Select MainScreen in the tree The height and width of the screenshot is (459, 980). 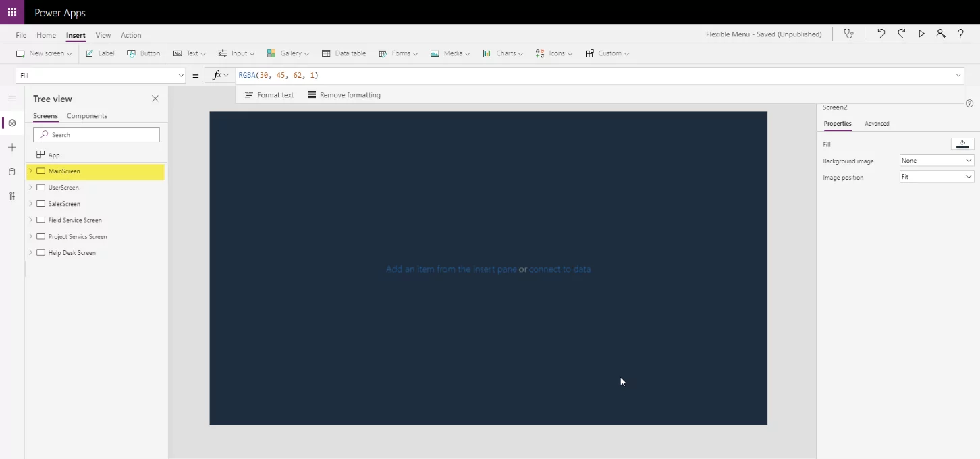[95, 171]
